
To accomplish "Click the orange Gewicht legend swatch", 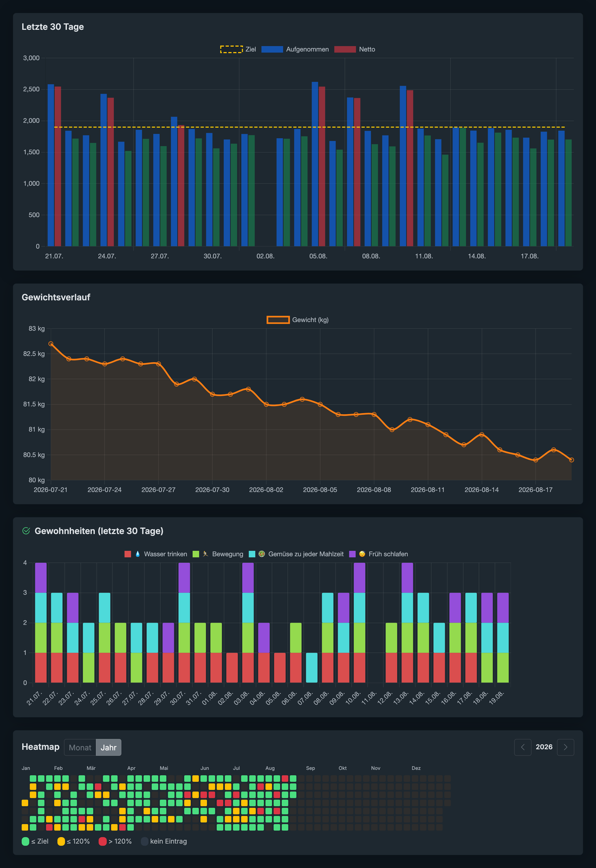I will 278,320.
